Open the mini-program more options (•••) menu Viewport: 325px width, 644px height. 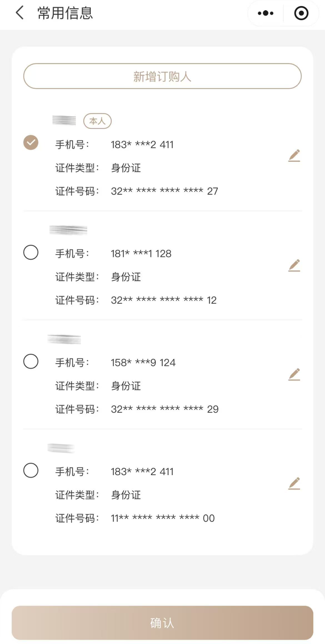(266, 13)
